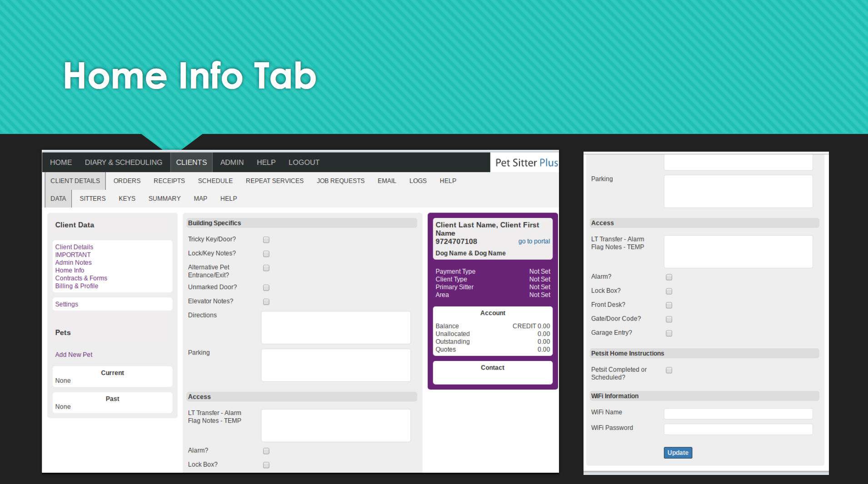
Task: Click Parking text area in right panel
Action: point(738,192)
